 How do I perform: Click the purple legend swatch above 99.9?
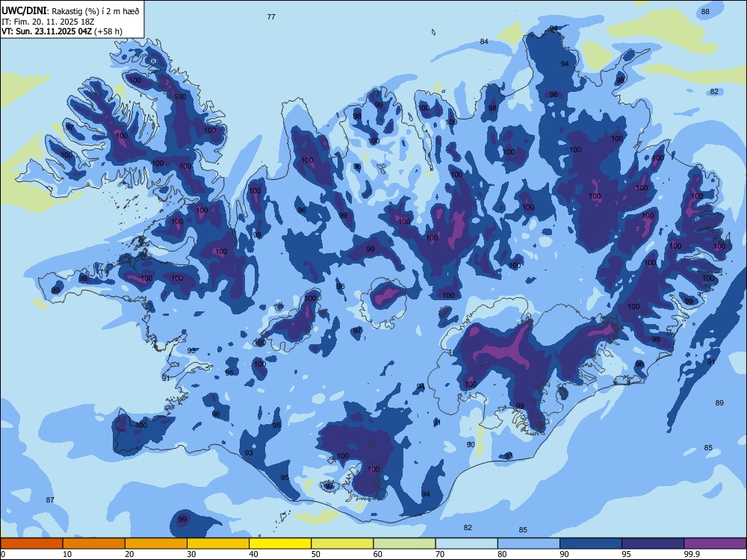(715, 544)
